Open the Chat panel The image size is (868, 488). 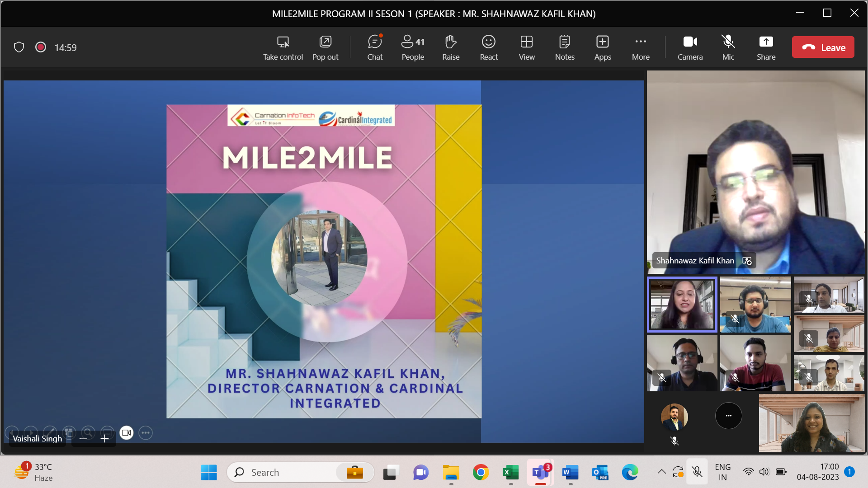(x=374, y=47)
